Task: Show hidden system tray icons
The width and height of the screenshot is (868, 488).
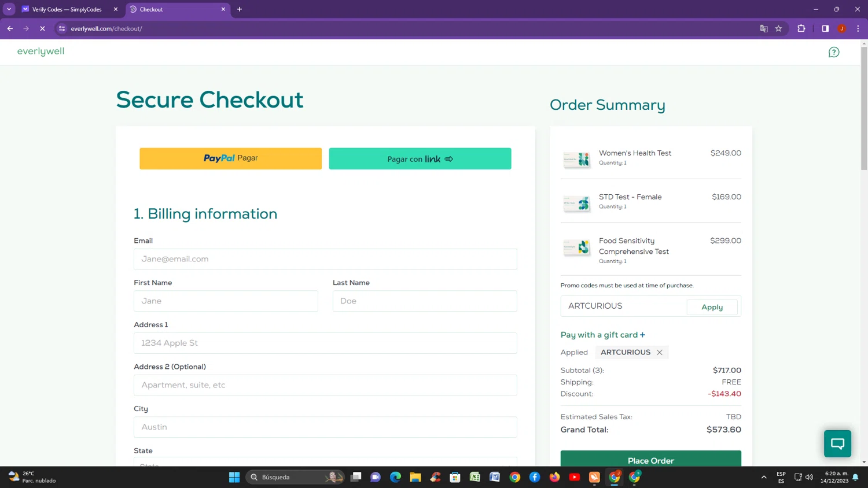Action: tap(764, 477)
